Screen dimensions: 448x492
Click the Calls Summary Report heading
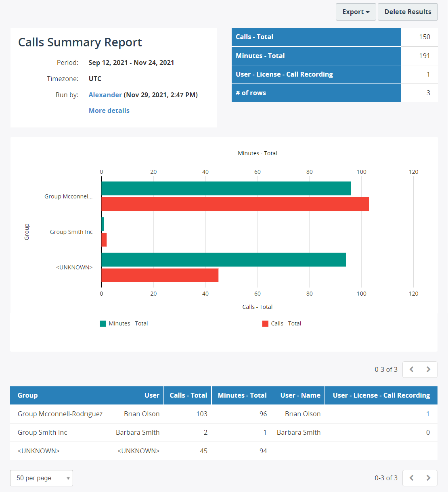coord(80,42)
